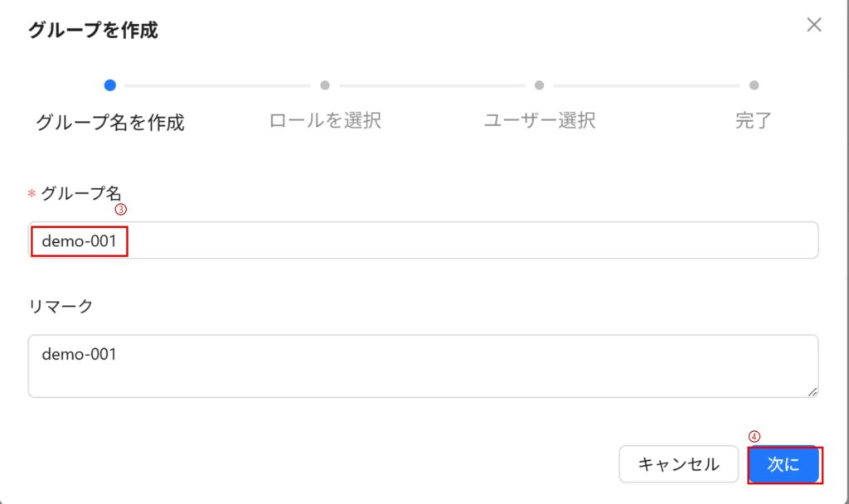
Task: Go to the ユーザー選択 step label
Action: click(540, 120)
